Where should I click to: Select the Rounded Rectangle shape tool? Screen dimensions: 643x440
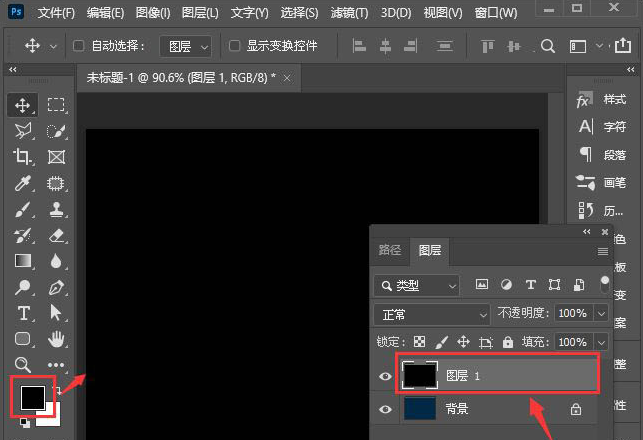[23, 339]
